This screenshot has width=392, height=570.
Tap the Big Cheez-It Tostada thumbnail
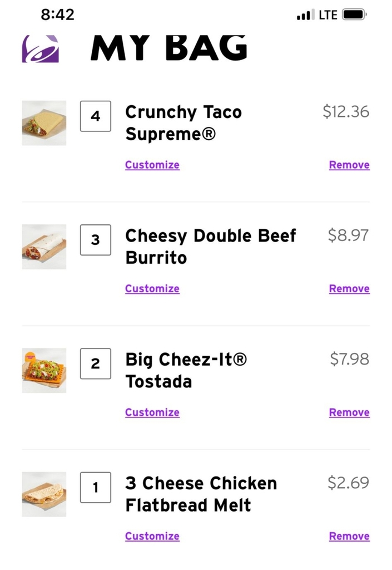[x=44, y=370]
